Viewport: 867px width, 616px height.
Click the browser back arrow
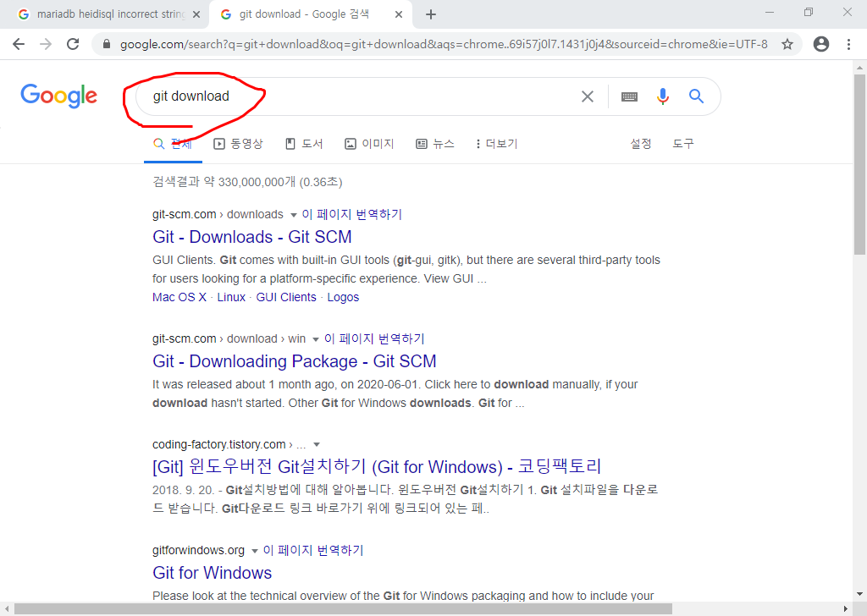pyautogui.click(x=19, y=44)
